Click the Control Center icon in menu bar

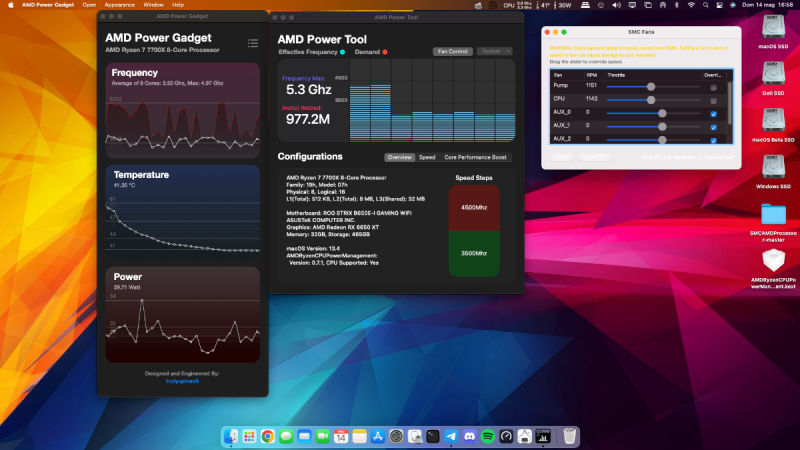point(719,5)
